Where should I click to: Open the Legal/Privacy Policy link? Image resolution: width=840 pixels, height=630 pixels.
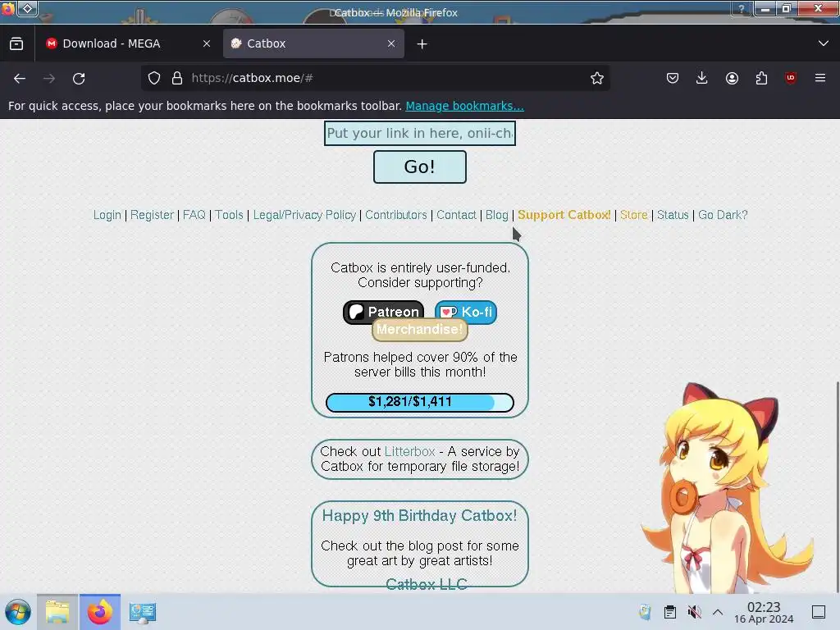pos(304,215)
